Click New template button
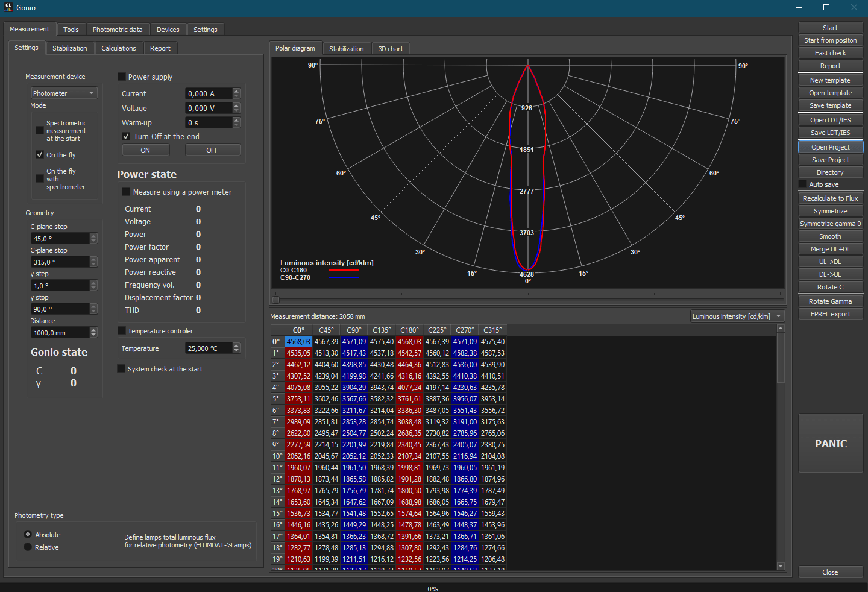The height and width of the screenshot is (592, 868). click(831, 80)
